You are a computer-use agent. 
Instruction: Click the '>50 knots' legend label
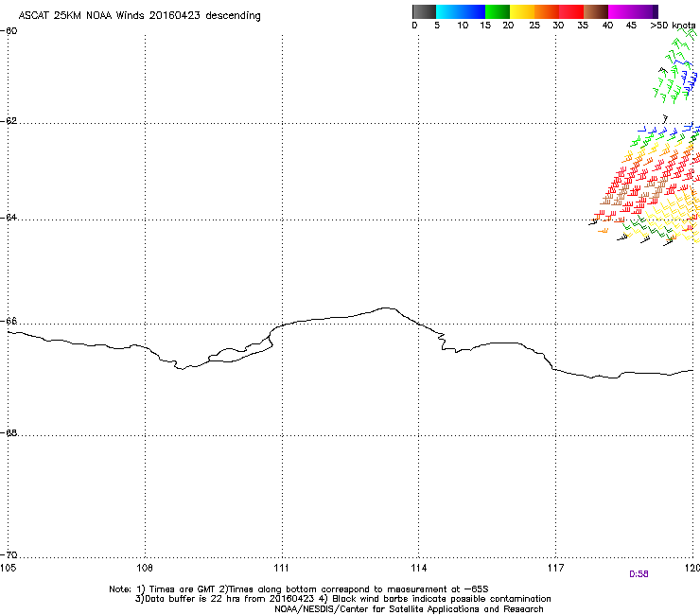click(x=673, y=26)
